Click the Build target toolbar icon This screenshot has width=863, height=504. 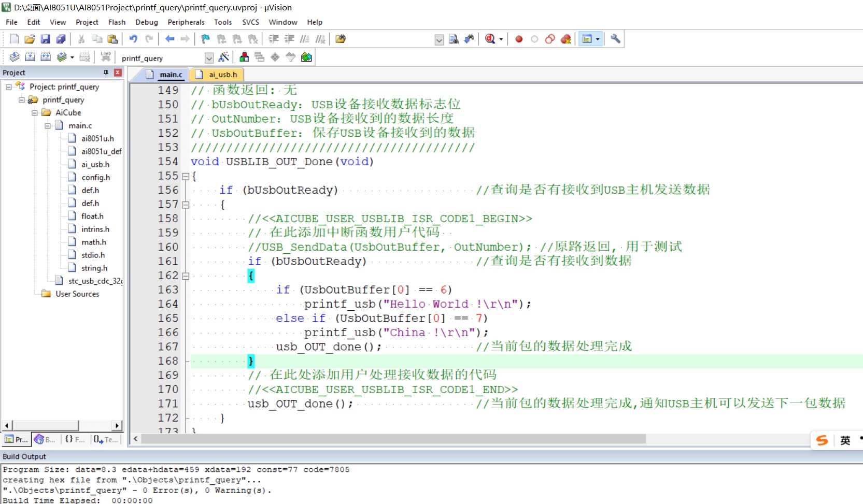tap(30, 57)
